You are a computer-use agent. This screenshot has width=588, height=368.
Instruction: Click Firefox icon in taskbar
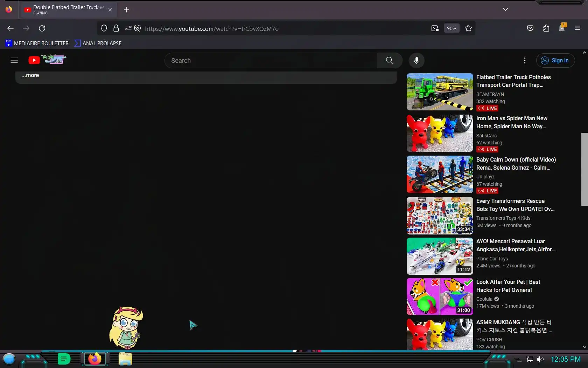(x=94, y=359)
